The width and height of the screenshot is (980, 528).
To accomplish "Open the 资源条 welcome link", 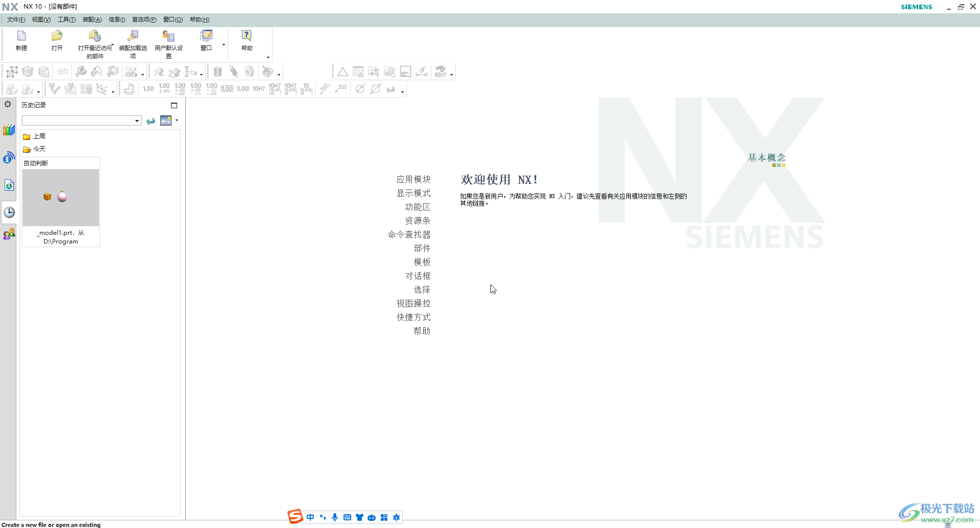I will pyautogui.click(x=418, y=221).
